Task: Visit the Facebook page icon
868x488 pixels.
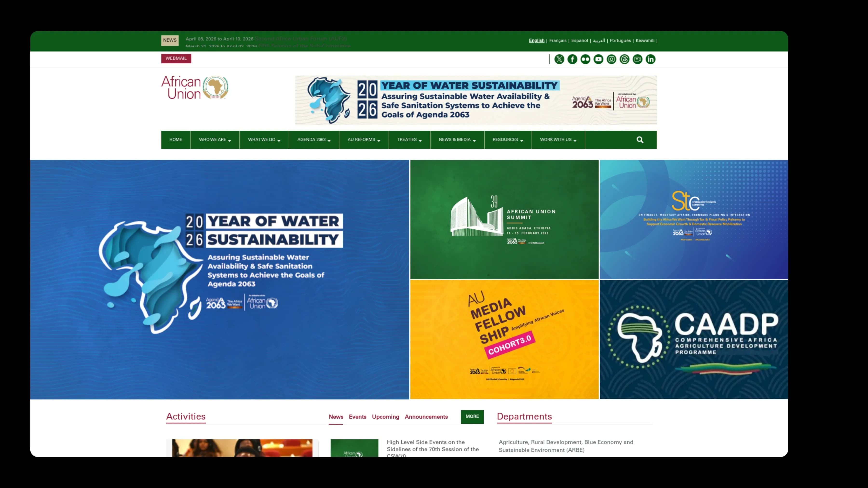Action: point(572,59)
